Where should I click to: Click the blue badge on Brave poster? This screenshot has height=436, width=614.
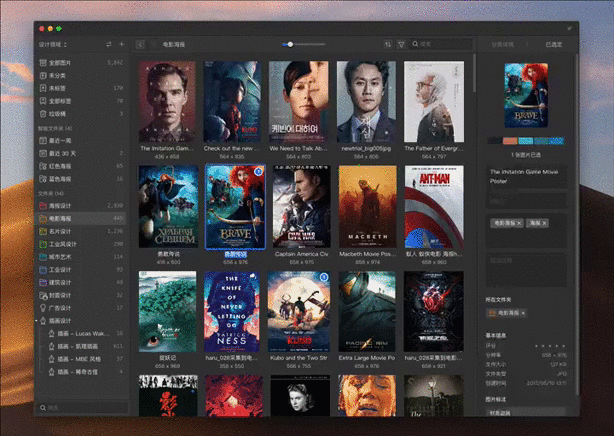click(x=258, y=172)
